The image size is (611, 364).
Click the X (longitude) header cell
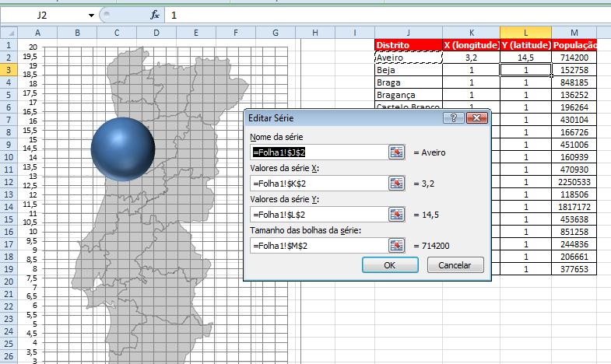click(x=472, y=45)
